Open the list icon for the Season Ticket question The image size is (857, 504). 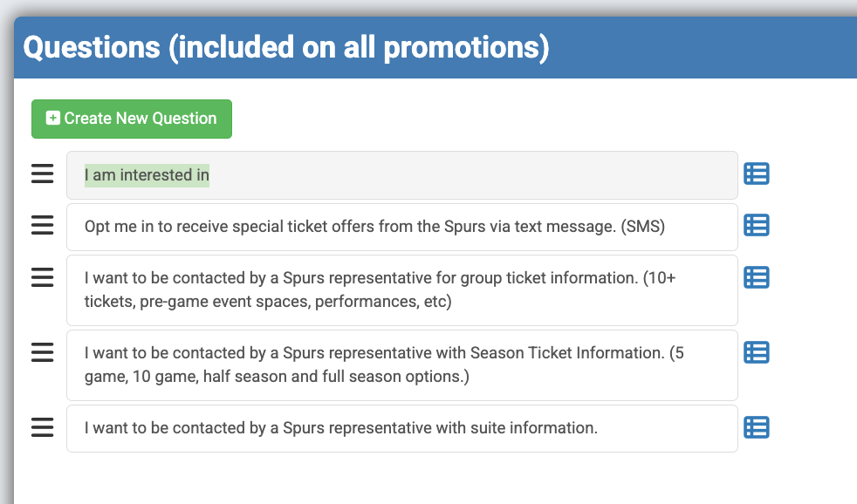(x=756, y=352)
